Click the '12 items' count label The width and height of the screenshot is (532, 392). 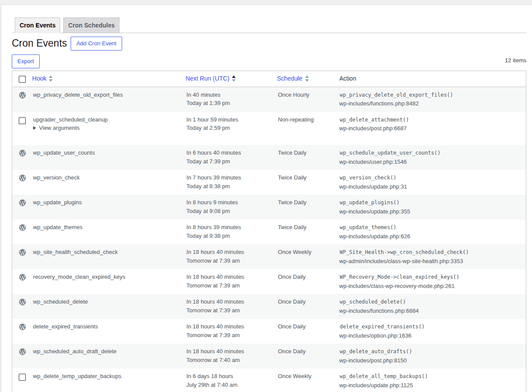tap(515, 61)
